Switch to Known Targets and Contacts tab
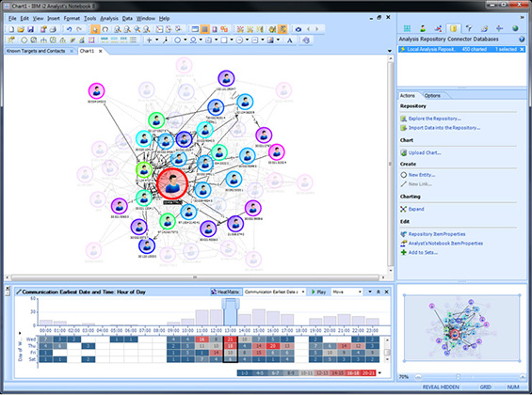The image size is (532, 395). (x=36, y=51)
